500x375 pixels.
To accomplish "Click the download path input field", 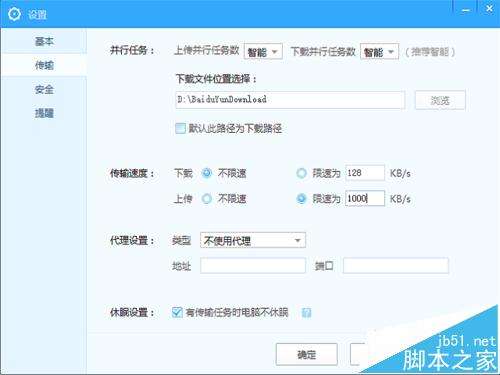I will coord(290,99).
